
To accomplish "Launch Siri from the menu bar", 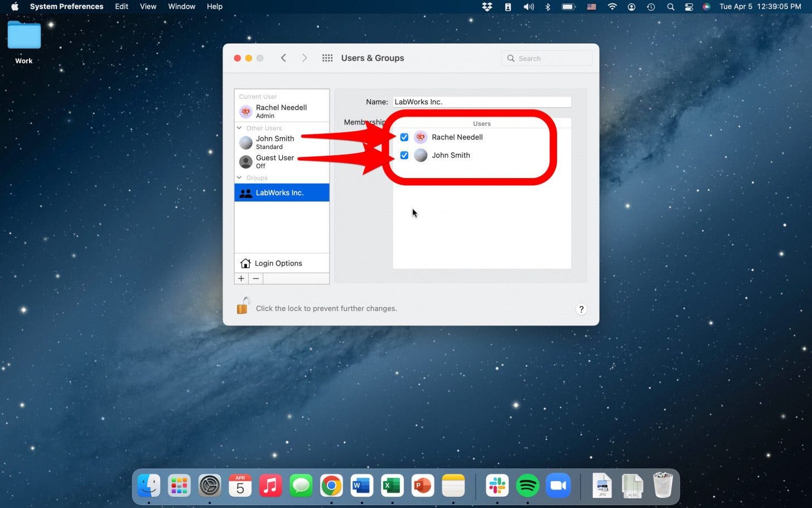I will click(707, 7).
